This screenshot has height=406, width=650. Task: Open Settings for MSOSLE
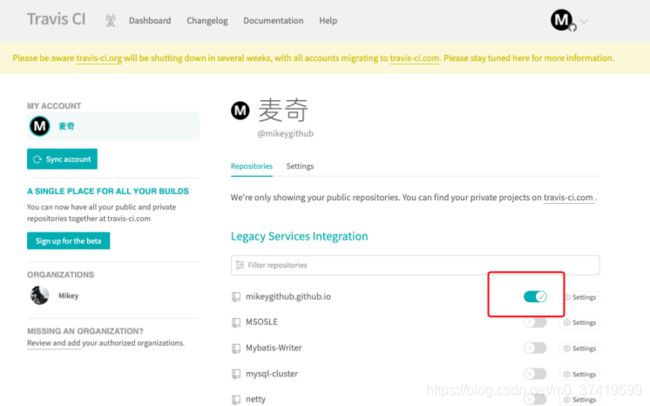[580, 323]
